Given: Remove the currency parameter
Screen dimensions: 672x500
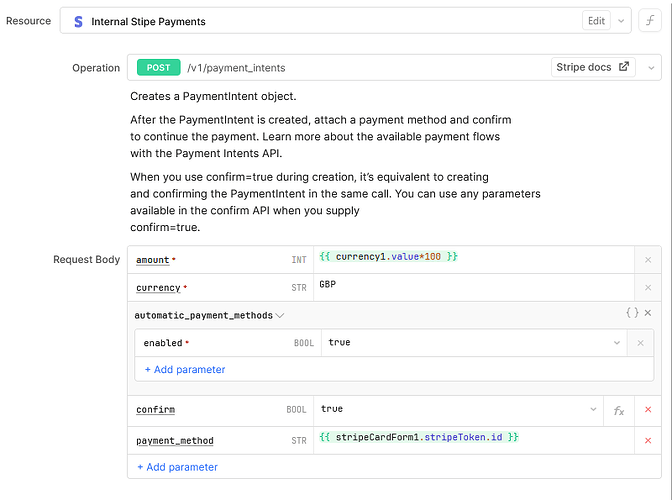Looking at the screenshot, I should pos(648,287).
